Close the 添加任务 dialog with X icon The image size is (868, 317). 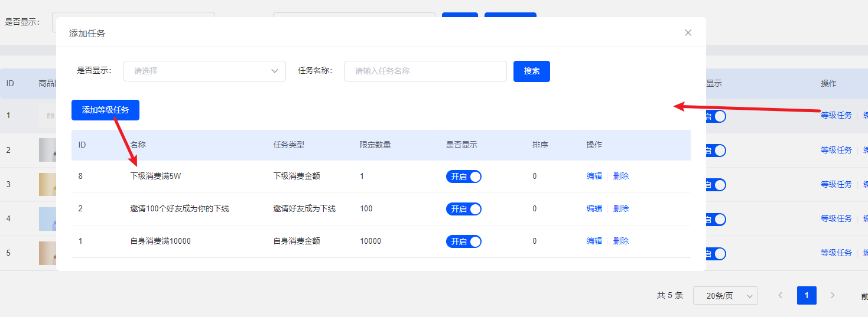(x=688, y=33)
